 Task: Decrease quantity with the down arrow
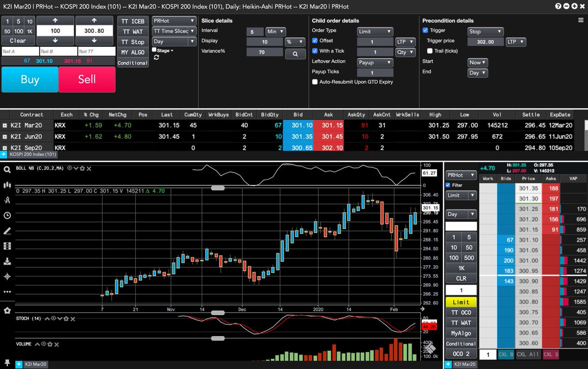click(54, 40)
